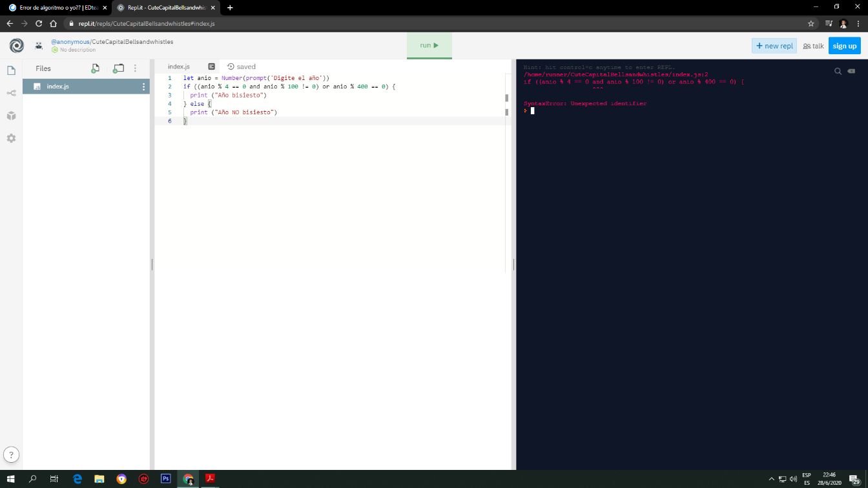
Task: Open the packages cube sidebar icon
Action: click(x=11, y=116)
